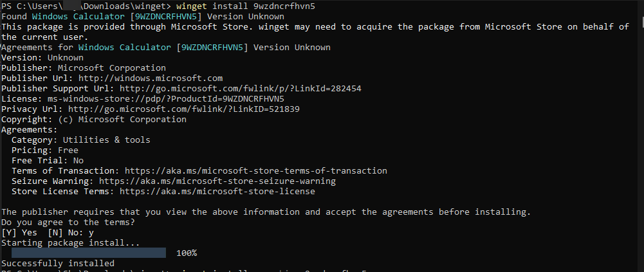644x272 pixels.
Task: Click 'Windows Calculator' in the Found line
Action: [73, 16]
